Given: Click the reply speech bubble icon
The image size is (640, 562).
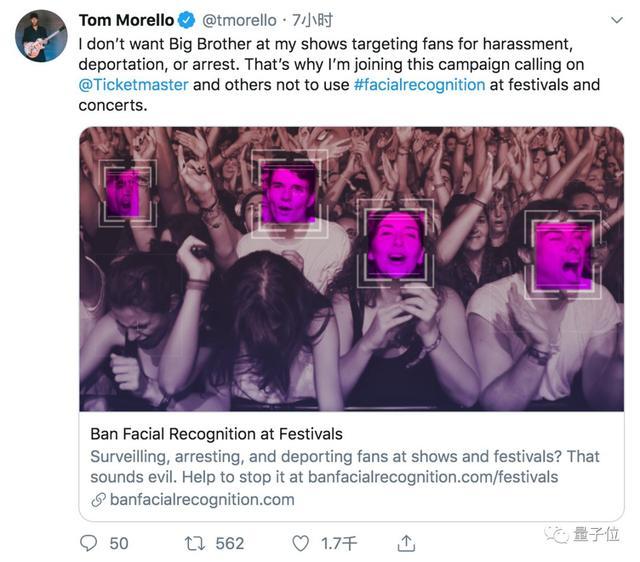Looking at the screenshot, I should (x=89, y=543).
